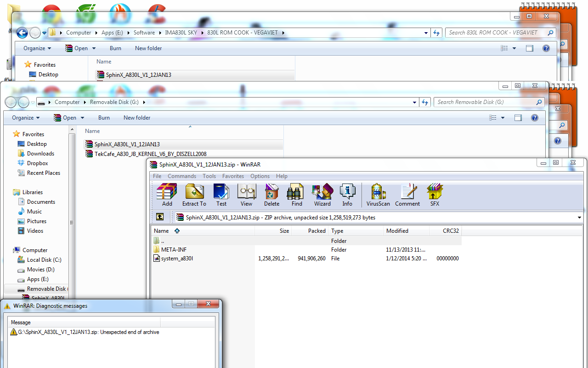Image resolution: width=588 pixels, height=368 pixels.
Task: Click the Search Removable Disk (G:) field
Action: tap(489, 102)
